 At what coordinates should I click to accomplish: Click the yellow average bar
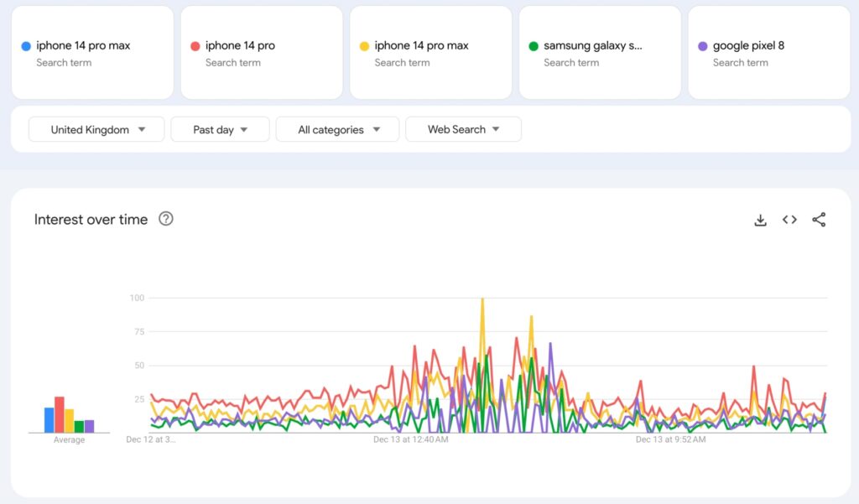click(x=69, y=421)
